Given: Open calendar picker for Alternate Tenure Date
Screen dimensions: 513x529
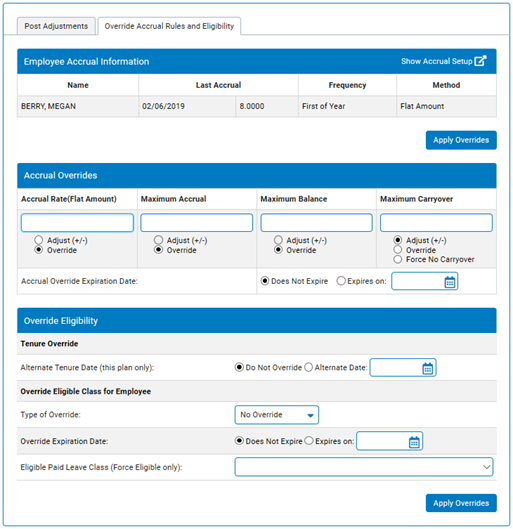Looking at the screenshot, I should tap(428, 368).
